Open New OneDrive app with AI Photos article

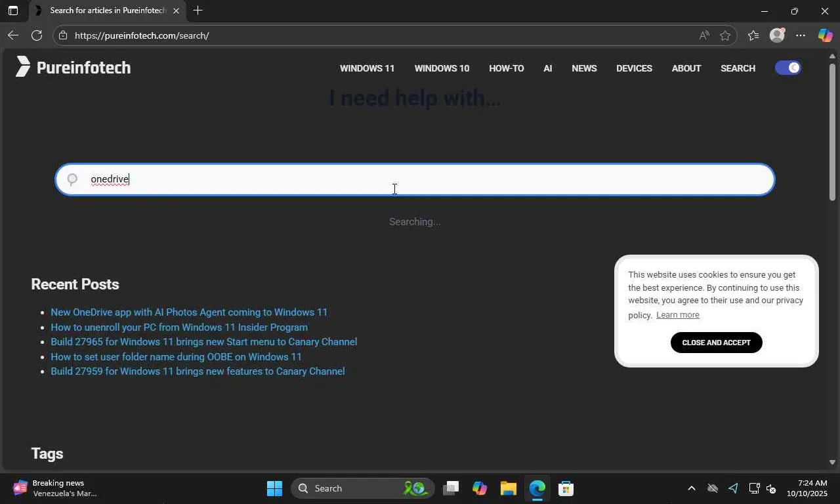(x=189, y=312)
